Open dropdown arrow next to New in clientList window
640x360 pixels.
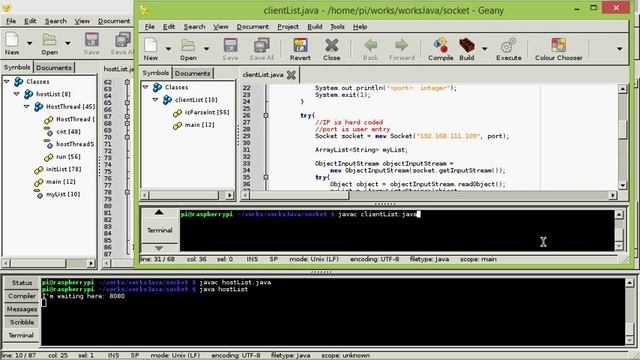pyautogui.click(x=168, y=49)
